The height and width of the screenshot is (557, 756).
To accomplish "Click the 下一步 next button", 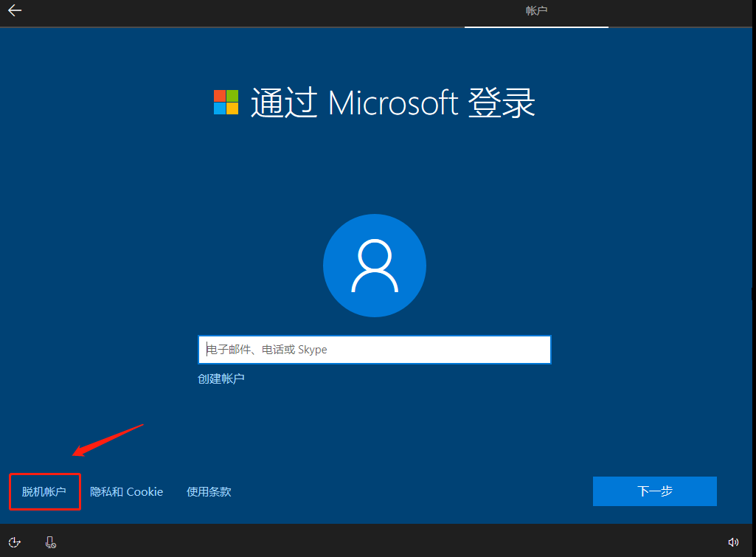I will (655, 491).
